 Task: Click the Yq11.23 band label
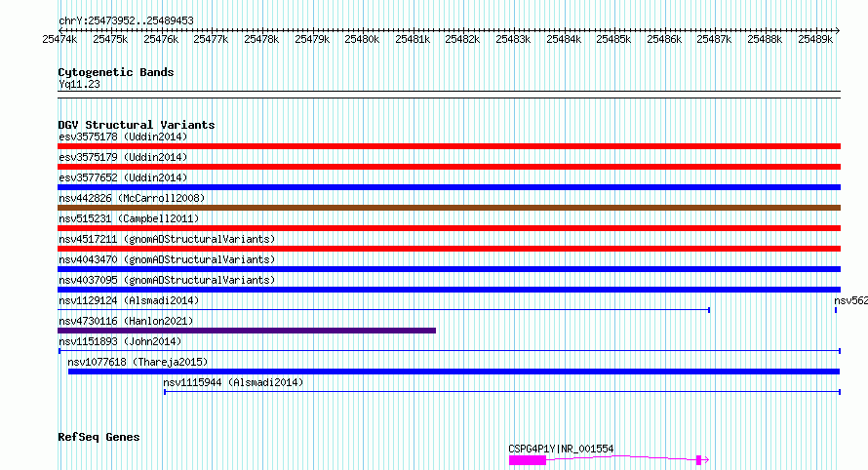click(x=79, y=84)
